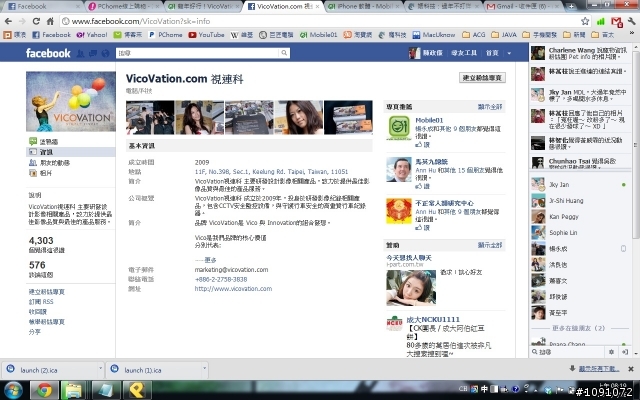This screenshot has width=640, height=400.
Task: Open the account dropdown arrow in header
Action: point(509,53)
